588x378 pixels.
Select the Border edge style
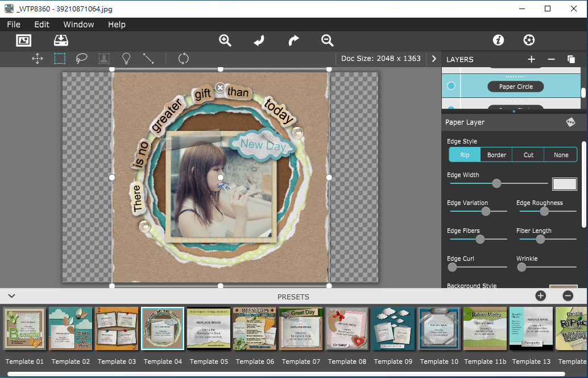(x=496, y=155)
